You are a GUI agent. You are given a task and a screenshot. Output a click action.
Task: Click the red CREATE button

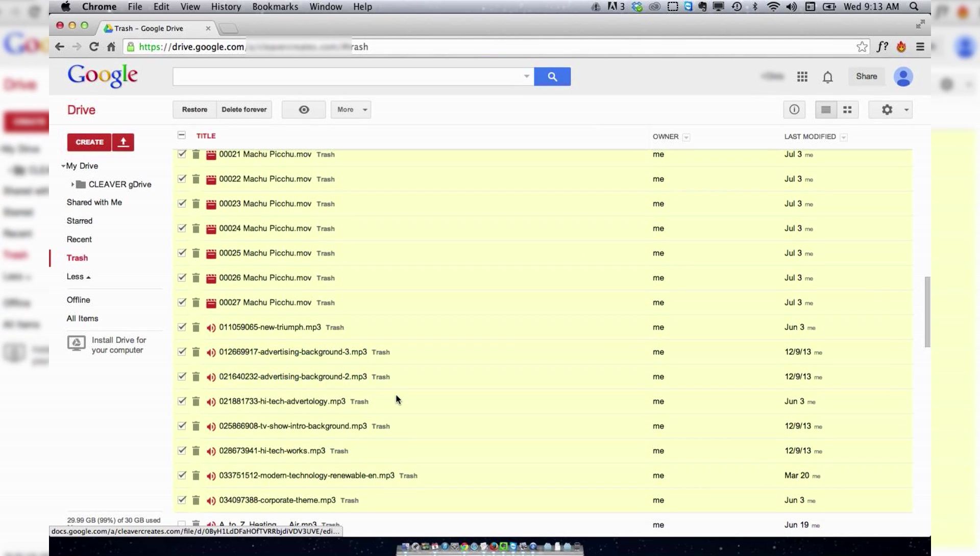coord(89,142)
